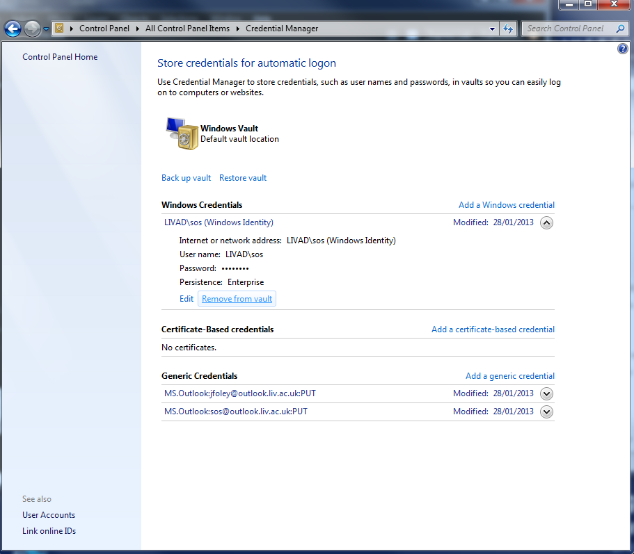Select All Control Panel Items breadcrumb
Viewport: 634px width, 554px height.
point(187,28)
